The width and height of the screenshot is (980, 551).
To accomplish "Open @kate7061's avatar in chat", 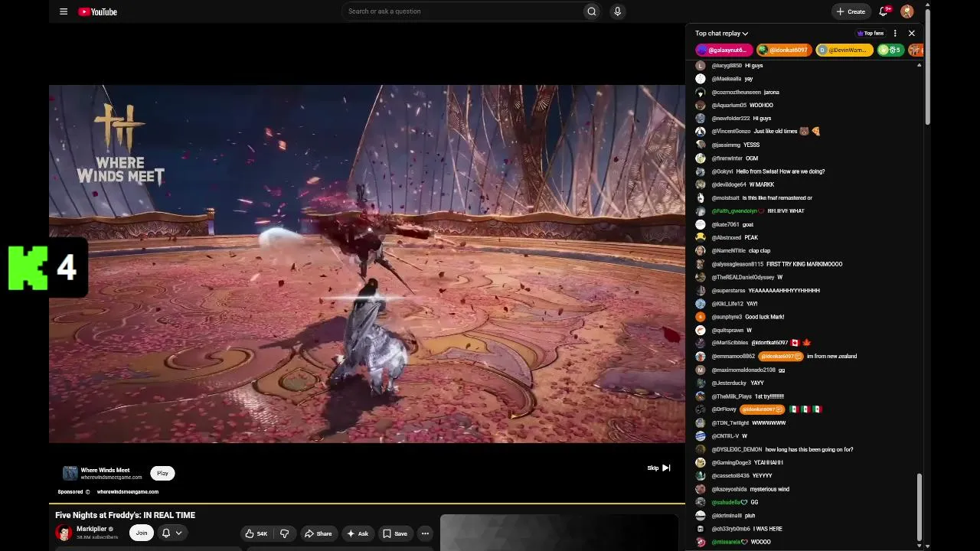I will click(x=700, y=224).
